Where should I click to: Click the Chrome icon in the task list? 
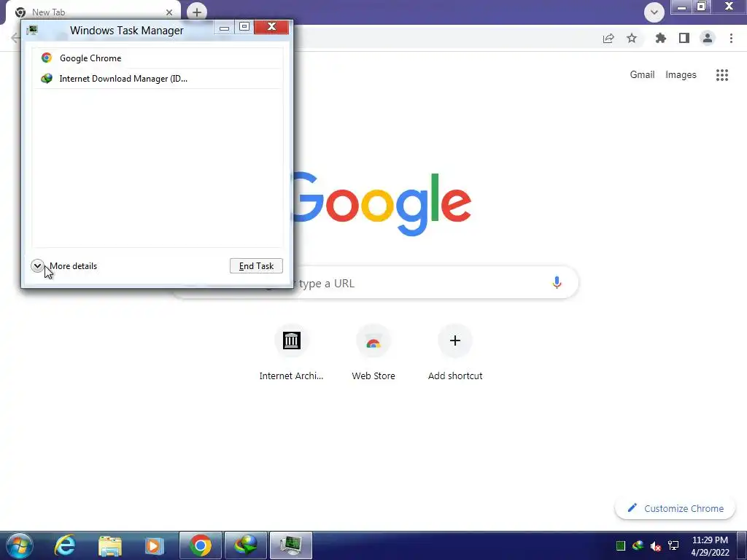[47, 58]
